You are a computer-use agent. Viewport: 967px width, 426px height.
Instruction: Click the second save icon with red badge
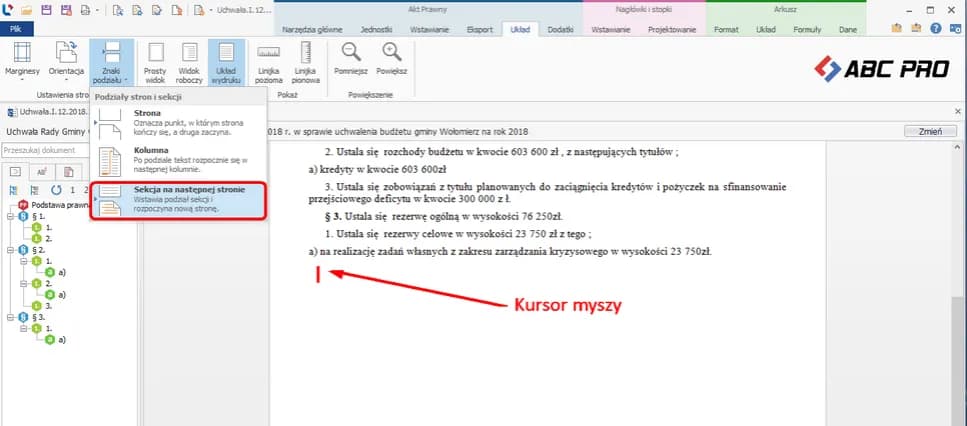pyautogui.click(x=66, y=10)
